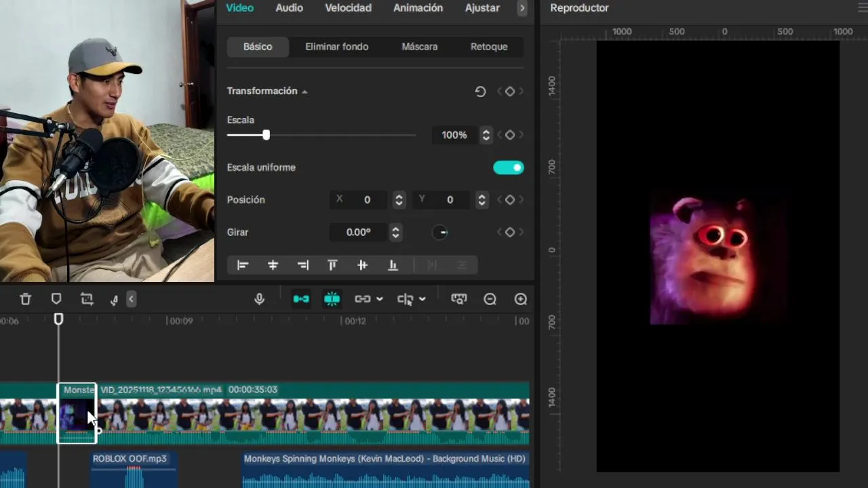Screen dimensions: 868x488
Task: Click the playhead handle on the timeline ruler
Action: 58,319
